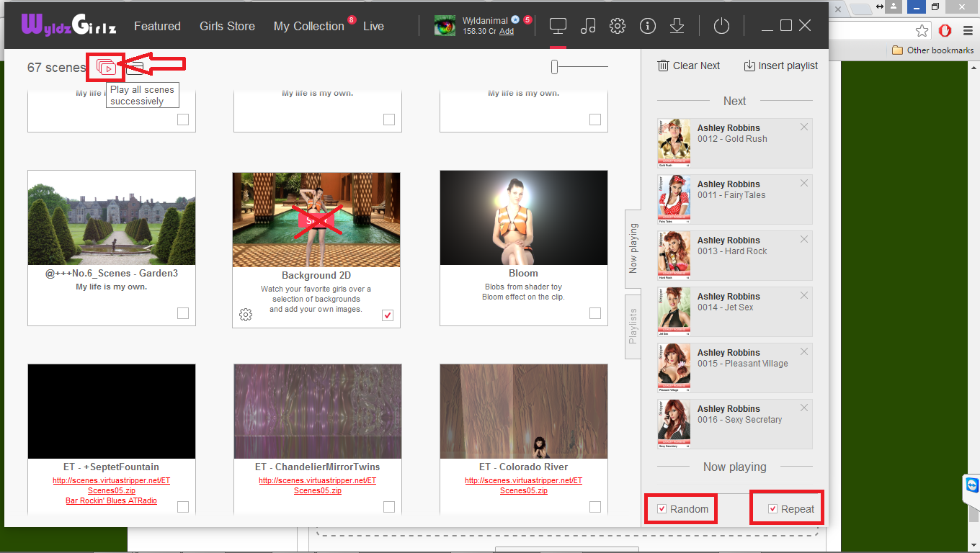Viewport: 980px width, 553px height.
Task: Switch to the Featured tab
Action: pos(157,26)
